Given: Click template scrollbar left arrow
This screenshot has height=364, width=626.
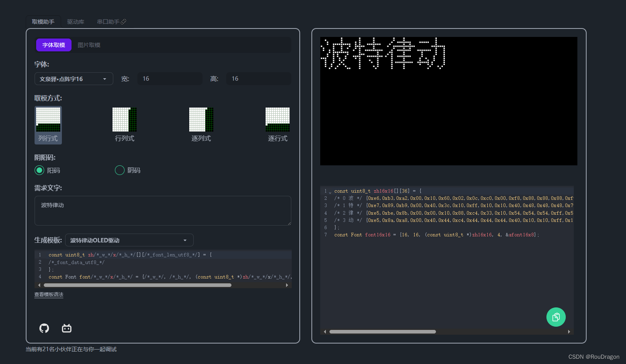Looking at the screenshot, I should pyautogui.click(x=39, y=285).
